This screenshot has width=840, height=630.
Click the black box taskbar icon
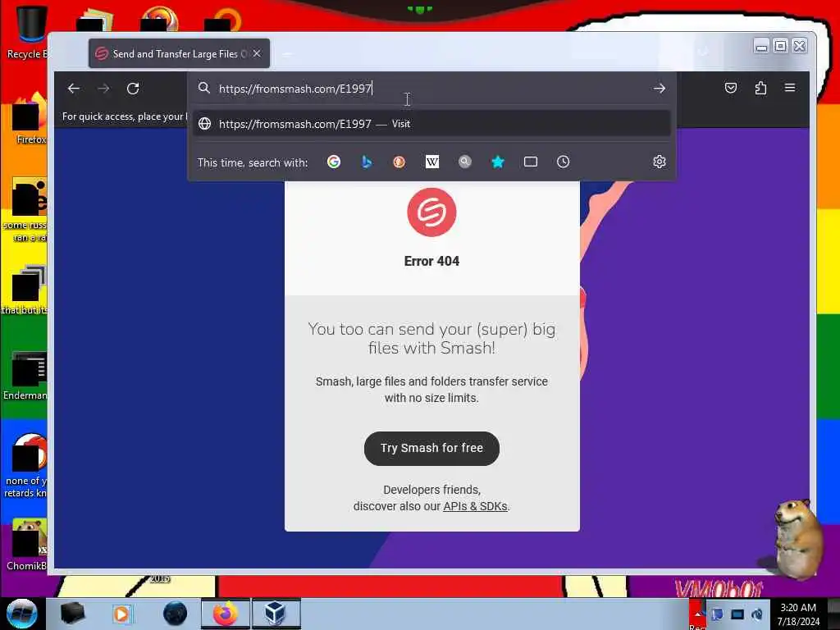coord(72,614)
